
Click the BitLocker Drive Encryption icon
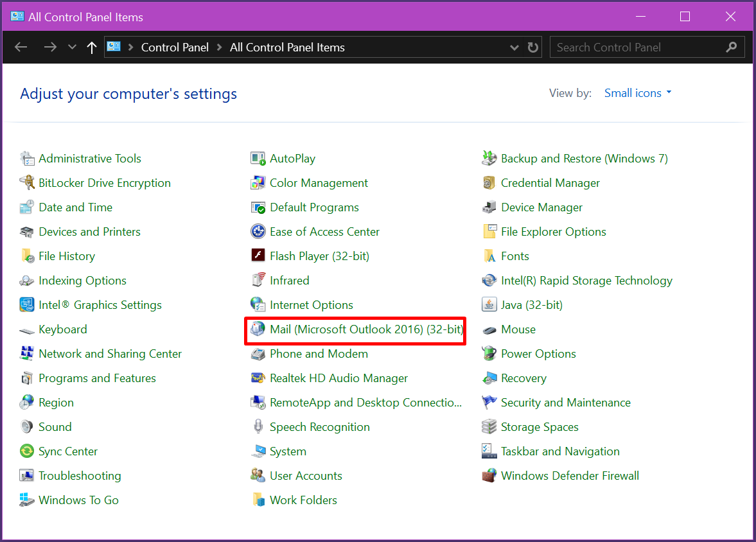coord(27,183)
